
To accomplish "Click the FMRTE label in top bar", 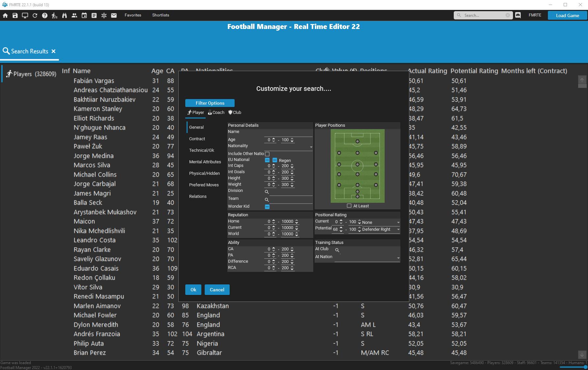I will (x=535, y=15).
